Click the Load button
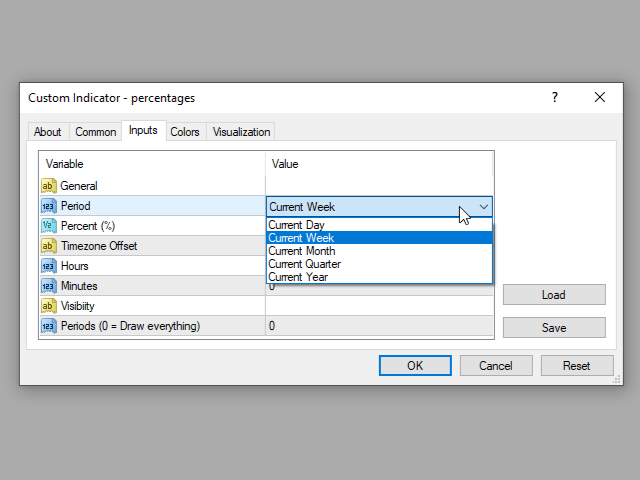Viewport: 640px width, 480px height. click(554, 295)
